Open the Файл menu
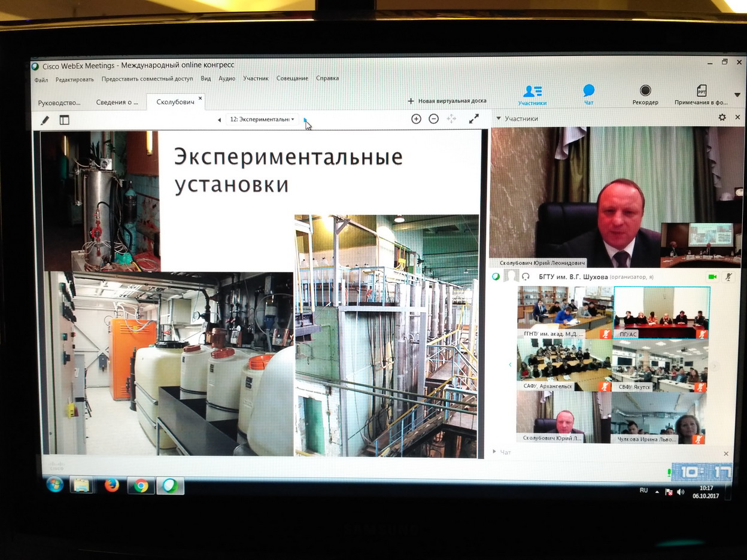 point(41,79)
